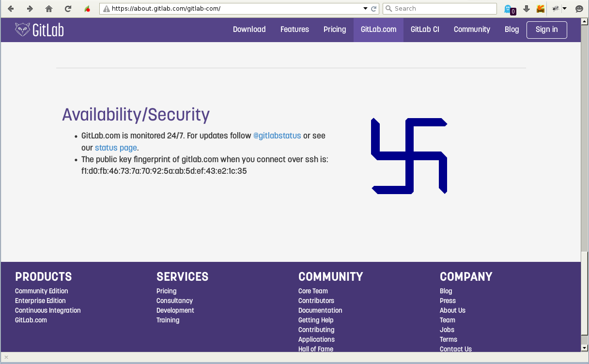Click the magnifier icon in the search box
This screenshot has height=364, width=589.
388,9
